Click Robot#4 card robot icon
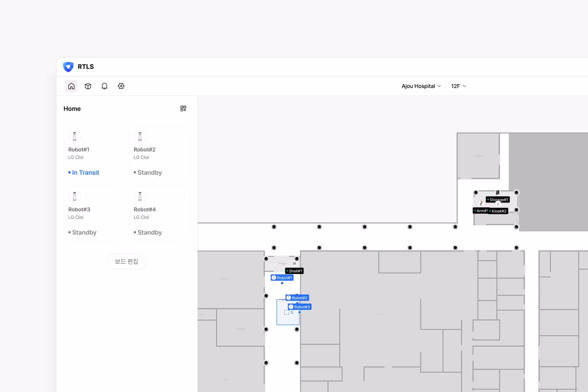 click(x=140, y=197)
